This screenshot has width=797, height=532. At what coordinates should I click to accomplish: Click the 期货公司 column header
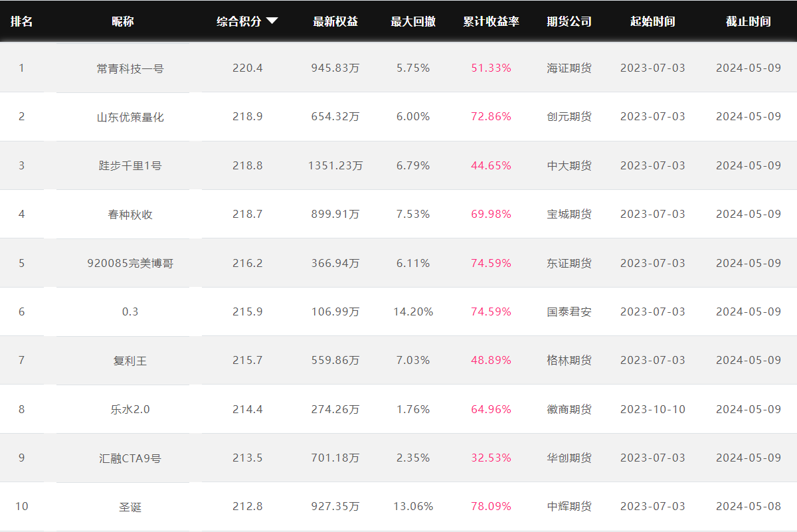coord(569,21)
